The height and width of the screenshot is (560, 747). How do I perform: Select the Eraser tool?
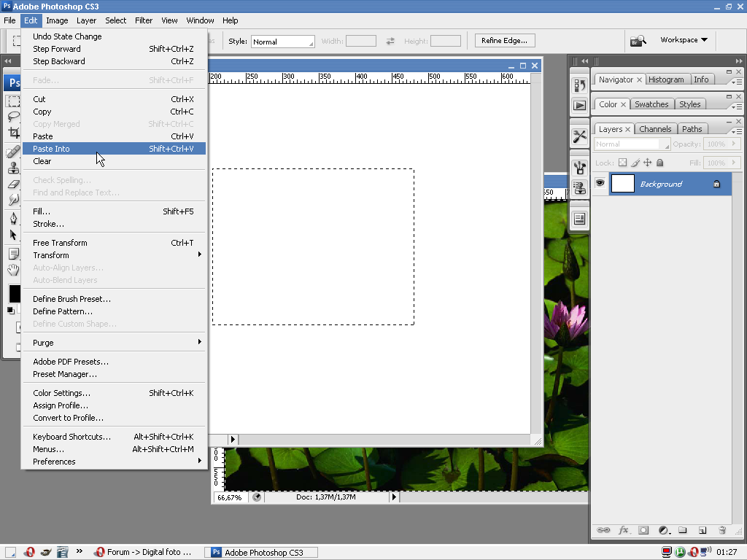click(x=13, y=184)
